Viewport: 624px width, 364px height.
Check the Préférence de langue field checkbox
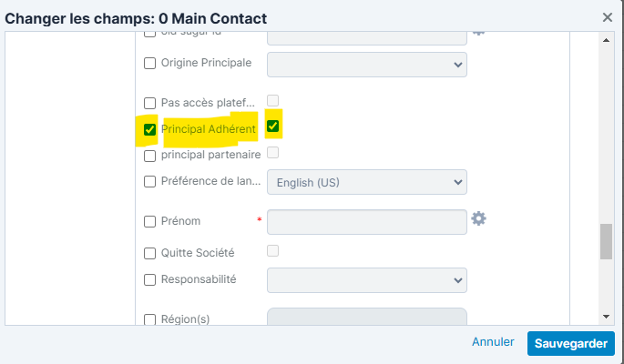[x=150, y=181]
